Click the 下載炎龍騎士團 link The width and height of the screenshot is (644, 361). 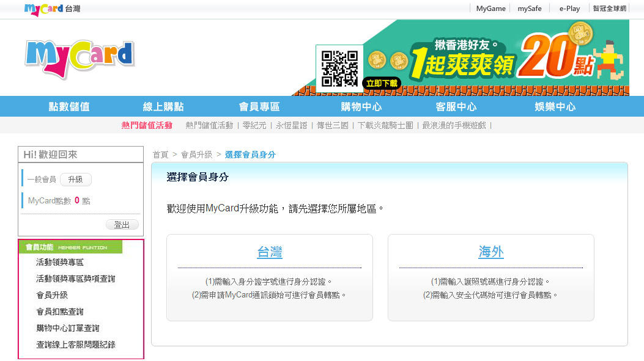[385, 126]
